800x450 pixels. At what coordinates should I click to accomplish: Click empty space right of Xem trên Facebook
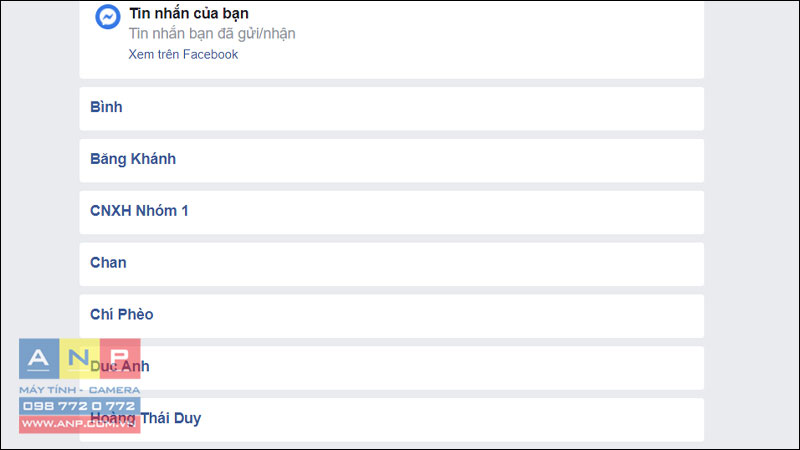coord(459,55)
